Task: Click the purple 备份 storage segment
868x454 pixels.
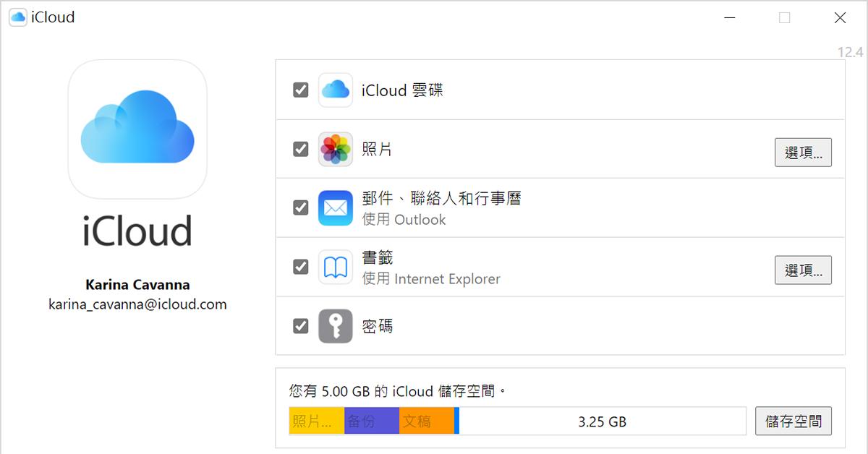Action: click(372, 421)
